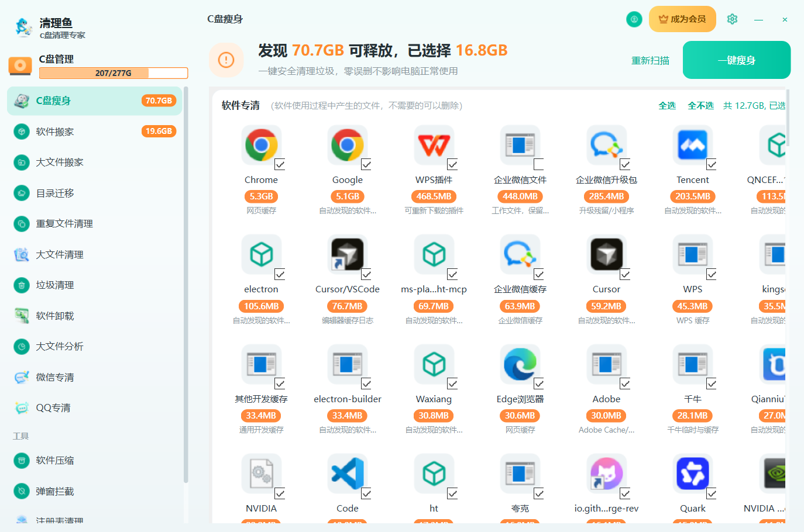
Task: Open 大文件清理 in sidebar
Action: coord(95,254)
